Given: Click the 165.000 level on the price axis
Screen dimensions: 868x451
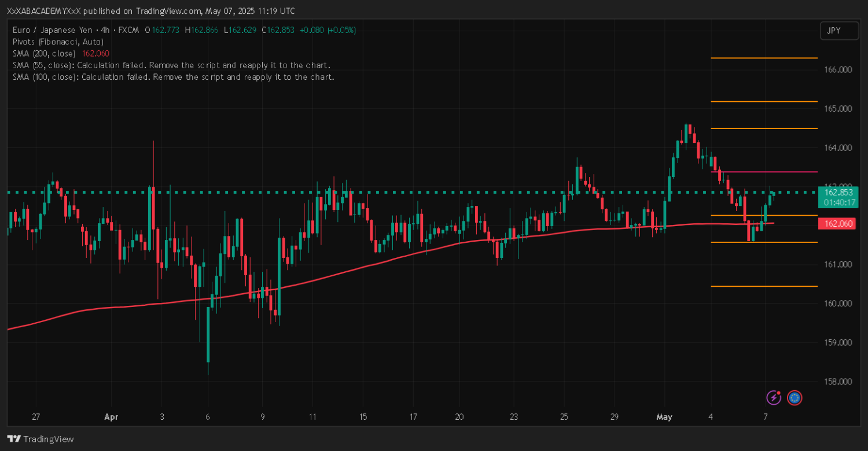Looking at the screenshot, I should (837, 109).
